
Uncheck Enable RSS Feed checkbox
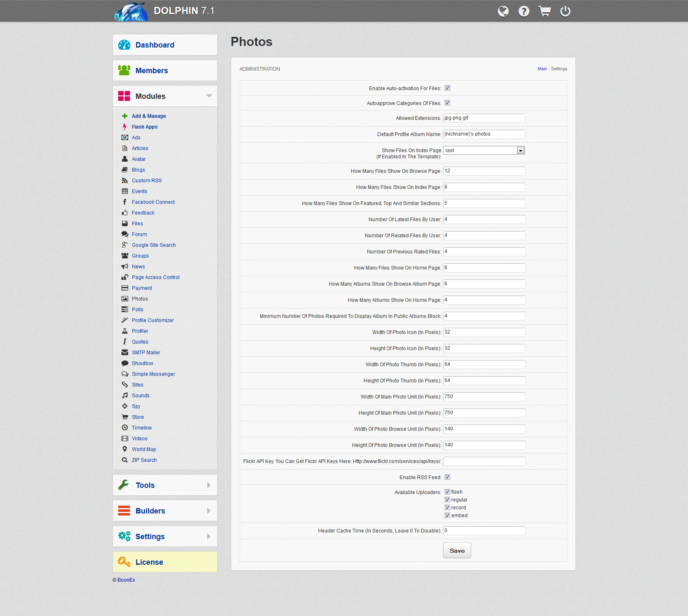pos(447,477)
